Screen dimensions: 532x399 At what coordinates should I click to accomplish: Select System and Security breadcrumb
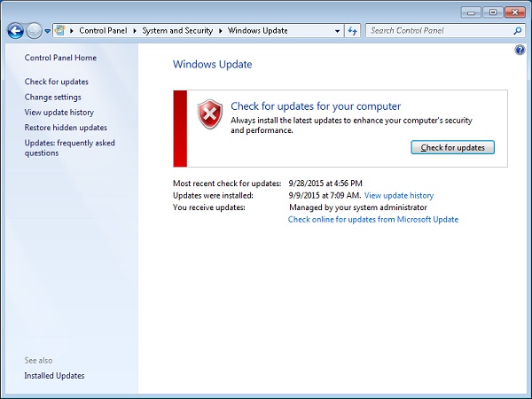pos(177,31)
